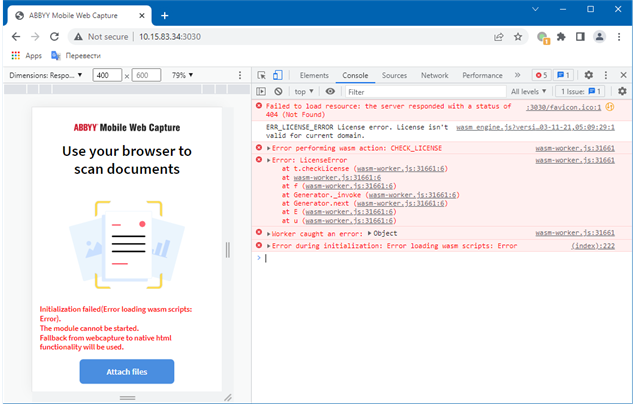Close the ABBYY Mobile Web Capture tab
The width and height of the screenshot is (634, 404).
click(x=142, y=16)
